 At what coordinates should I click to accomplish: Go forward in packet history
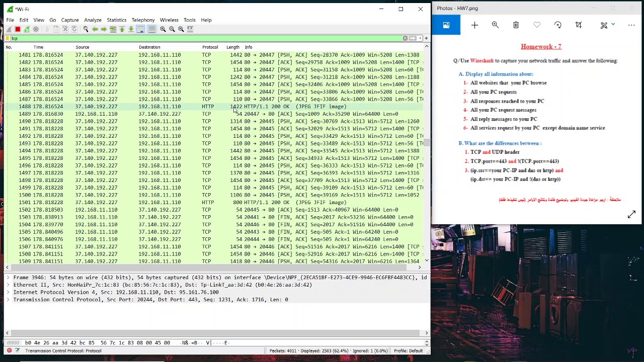click(x=104, y=29)
